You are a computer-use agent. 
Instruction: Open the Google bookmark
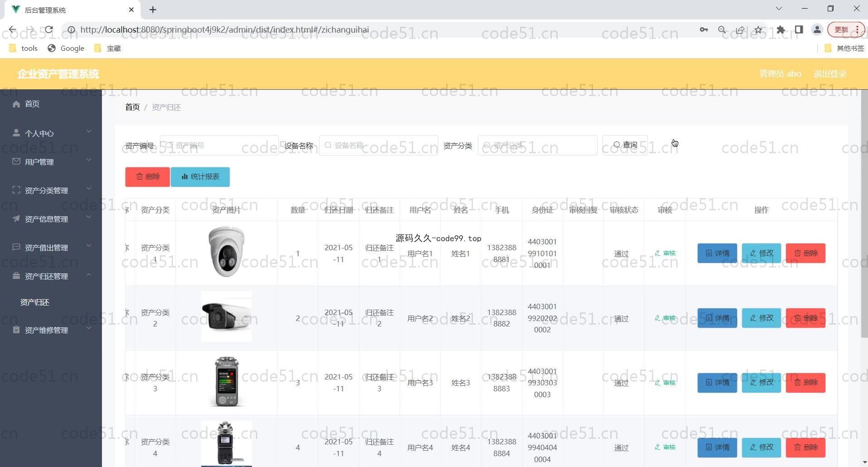tap(66, 48)
